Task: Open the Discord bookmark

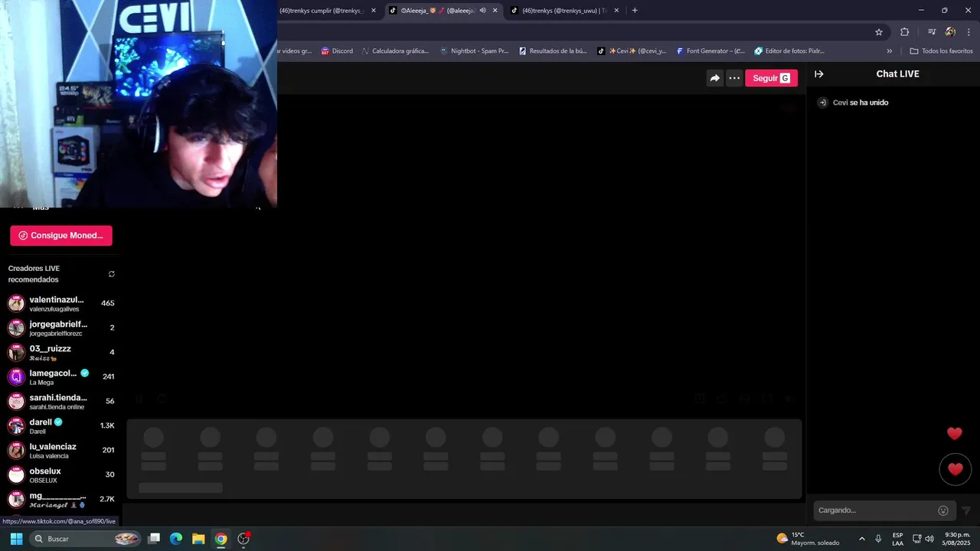Action: pyautogui.click(x=337, y=51)
